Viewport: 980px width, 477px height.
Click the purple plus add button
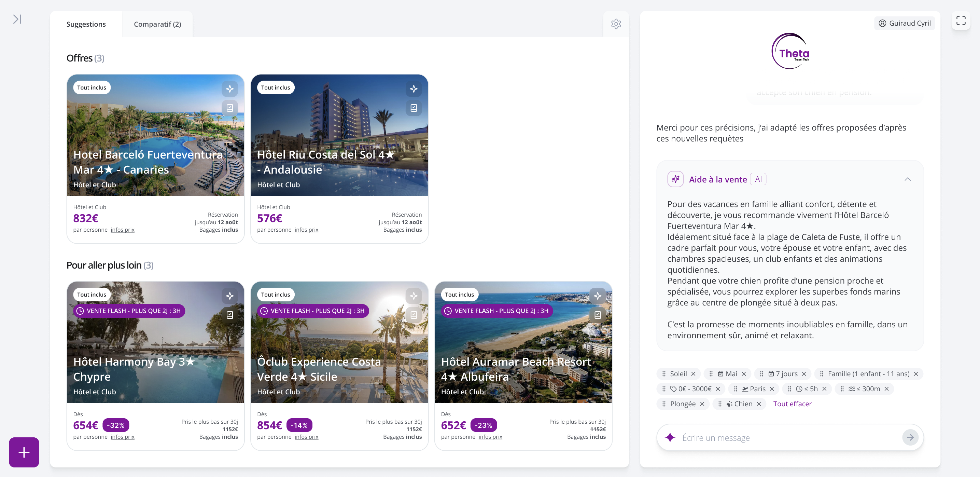[24, 452]
